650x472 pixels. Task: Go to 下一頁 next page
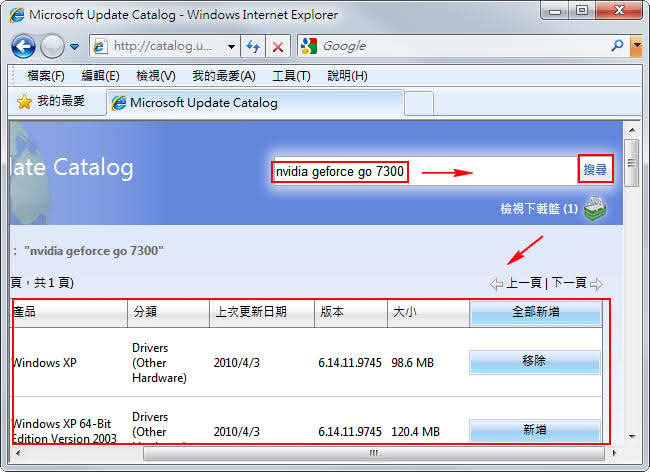tap(569, 283)
